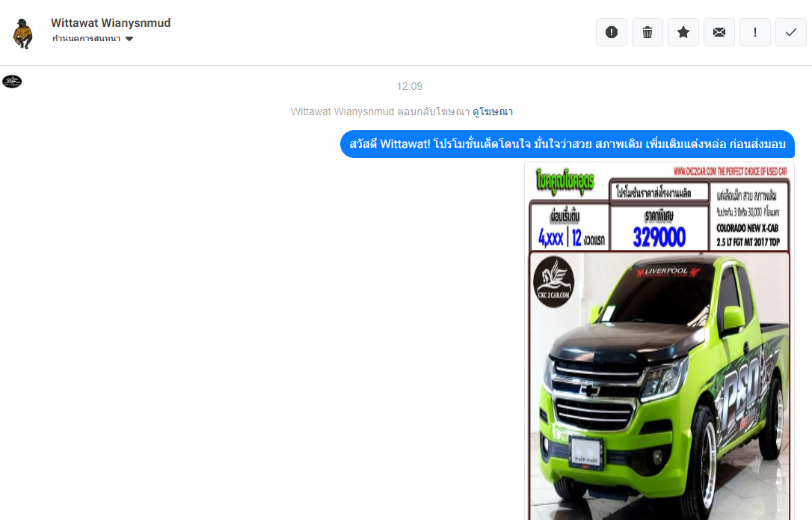
Task: Open Wittawat Wianysnmud's profile picture
Action: [x=22, y=34]
